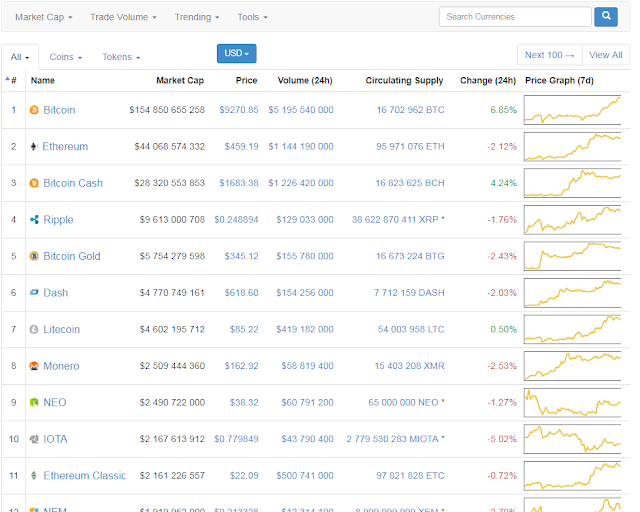Sort table by Market Cap header
Screen dimensions: 640x512
click(x=180, y=80)
